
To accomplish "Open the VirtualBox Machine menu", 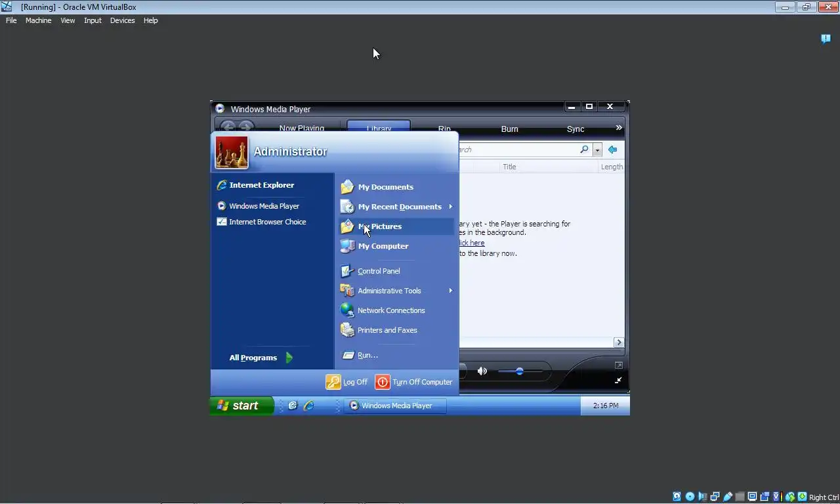I will 38,20.
